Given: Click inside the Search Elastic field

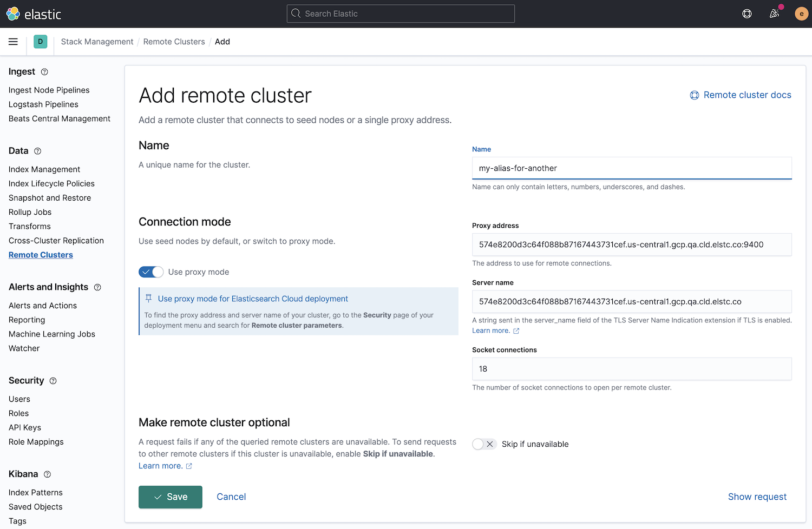Looking at the screenshot, I should coord(401,14).
